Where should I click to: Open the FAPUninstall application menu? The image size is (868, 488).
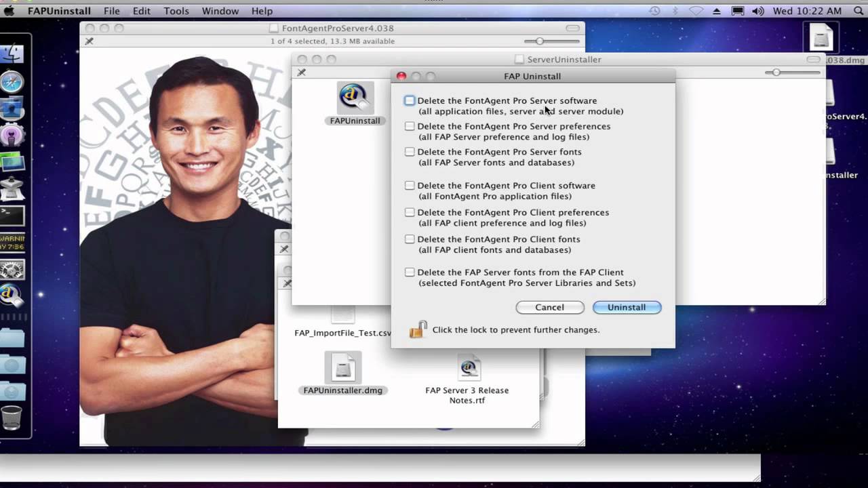point(59,11)
